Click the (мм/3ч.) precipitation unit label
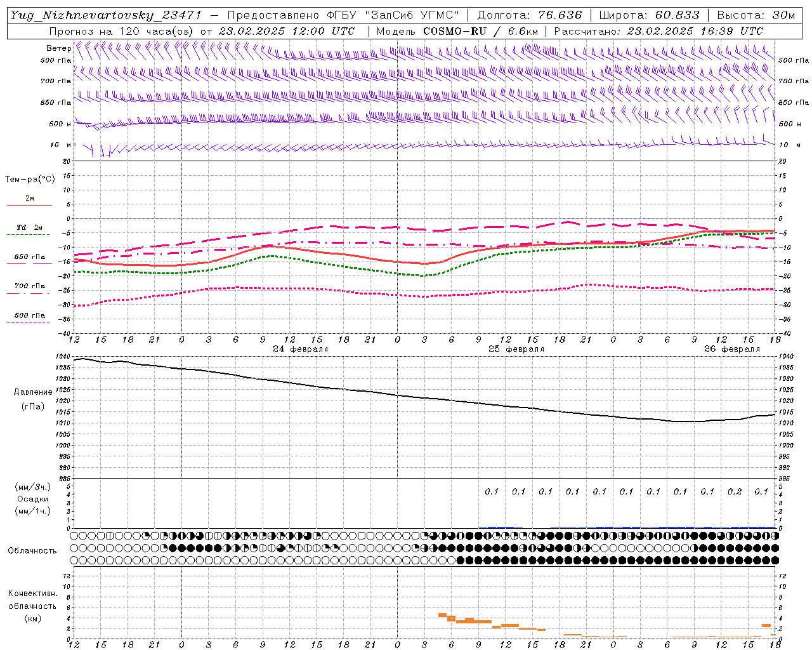The image size is (812, 650). pos(33,487)
